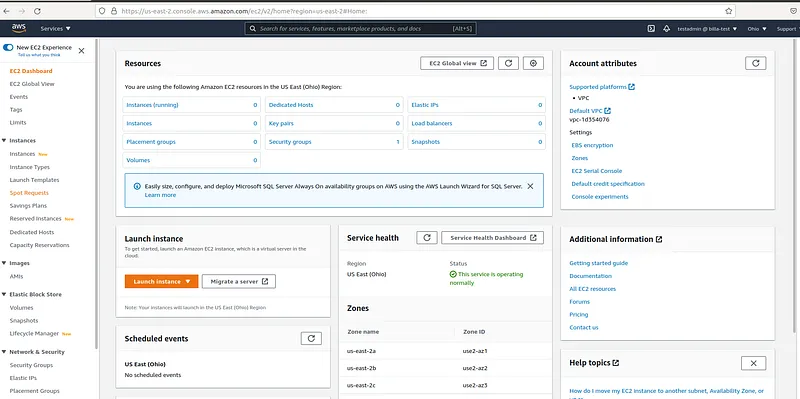Open Launch Templates in sidebar
This screenshot has width=800, height=399.
click(x=34, y=180)
